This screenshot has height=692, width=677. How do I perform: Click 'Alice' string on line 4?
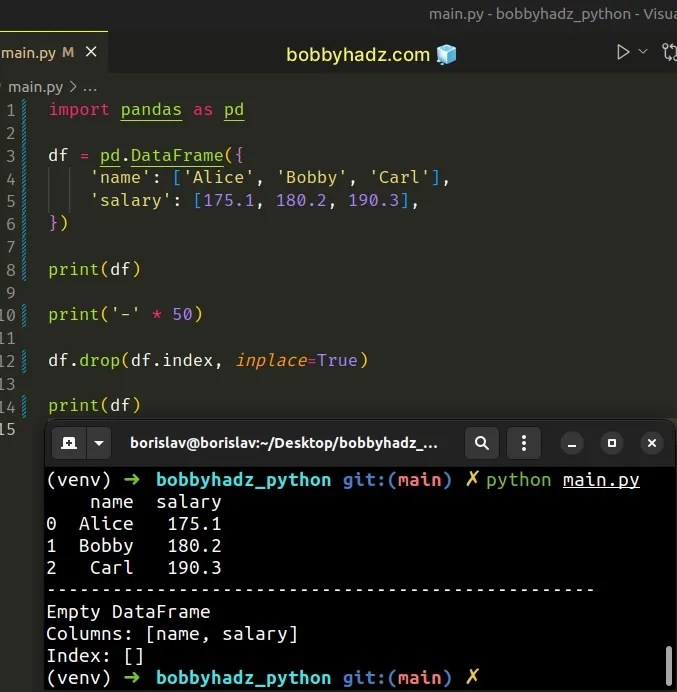point(218,177)
